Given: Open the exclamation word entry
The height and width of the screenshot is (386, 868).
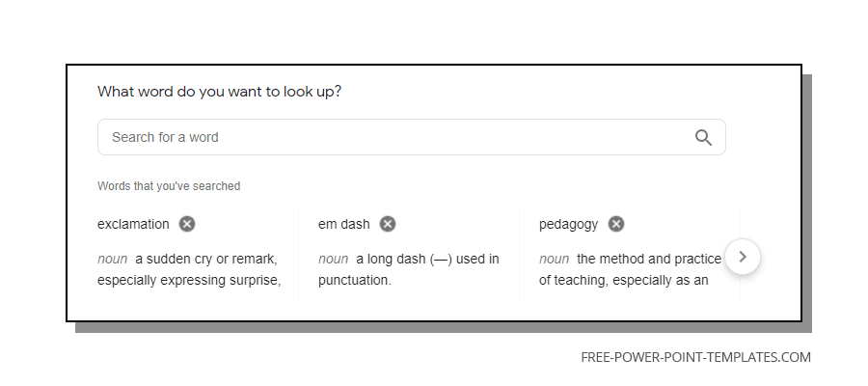Looking at the screenshot, I should point(133,224).
